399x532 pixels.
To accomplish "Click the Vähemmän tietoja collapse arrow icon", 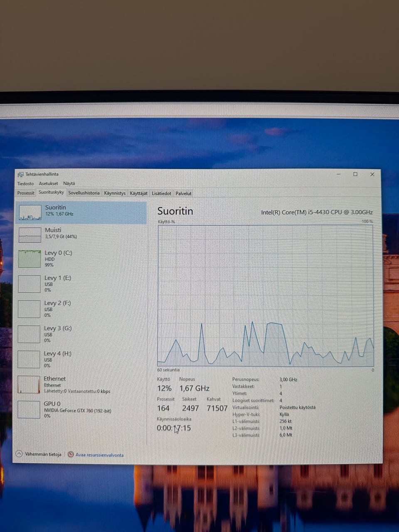I will (19, 454).
